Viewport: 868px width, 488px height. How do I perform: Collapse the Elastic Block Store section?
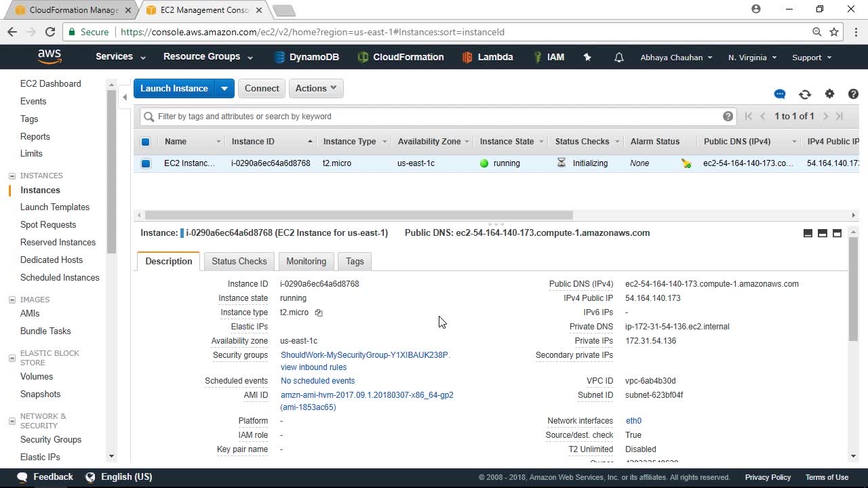coord(12,358)
